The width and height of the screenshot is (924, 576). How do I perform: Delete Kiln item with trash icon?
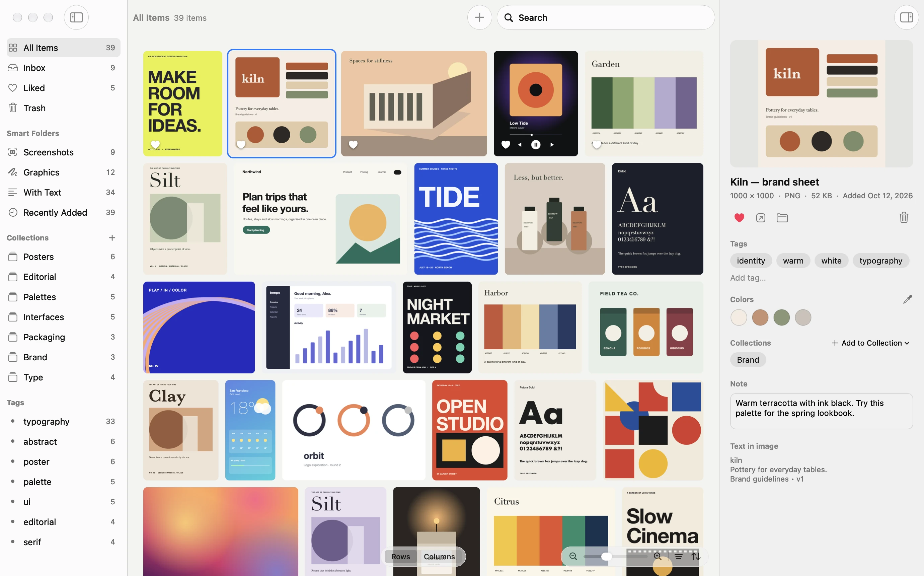click(904, 218)
